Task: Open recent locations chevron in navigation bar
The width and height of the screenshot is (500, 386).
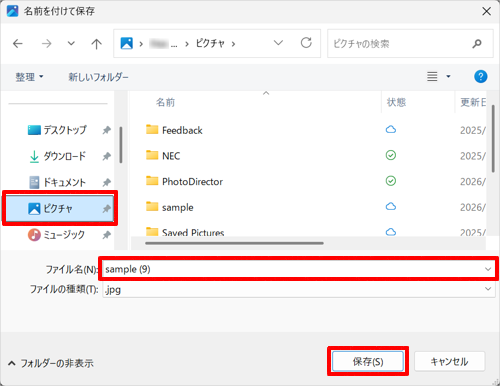Action: pos(71,43)
